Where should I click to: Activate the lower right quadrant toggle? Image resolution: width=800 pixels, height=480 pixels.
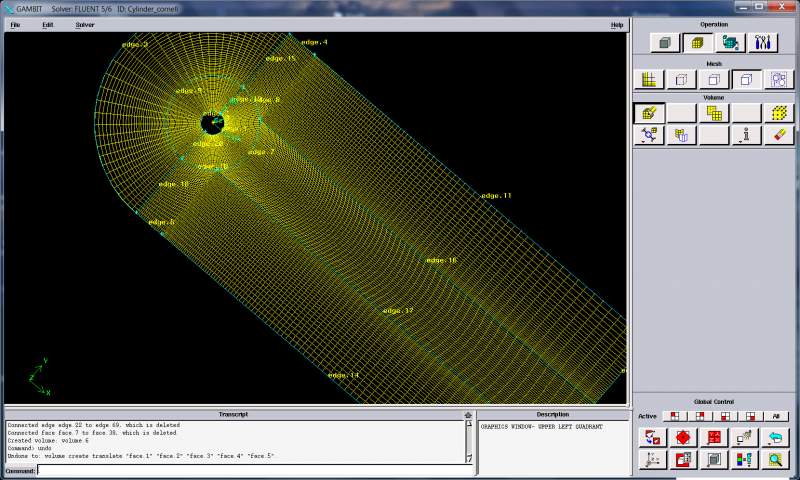(x=750, y=416)
